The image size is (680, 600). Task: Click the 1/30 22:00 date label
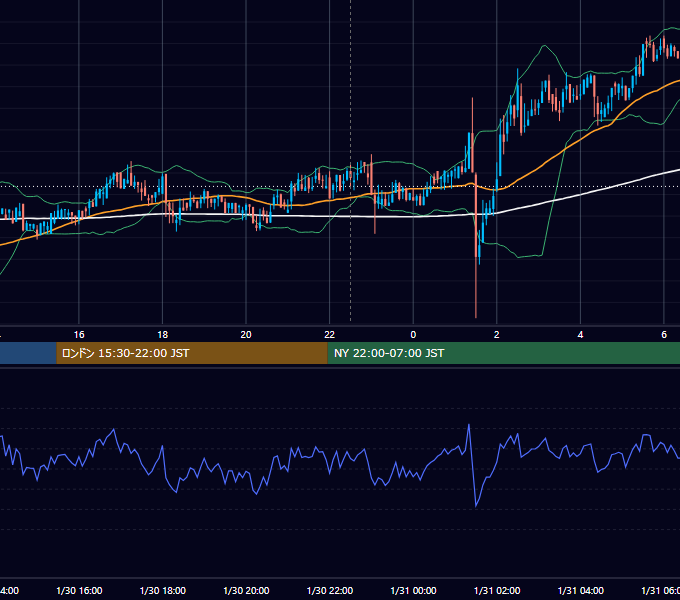point(330,590)
